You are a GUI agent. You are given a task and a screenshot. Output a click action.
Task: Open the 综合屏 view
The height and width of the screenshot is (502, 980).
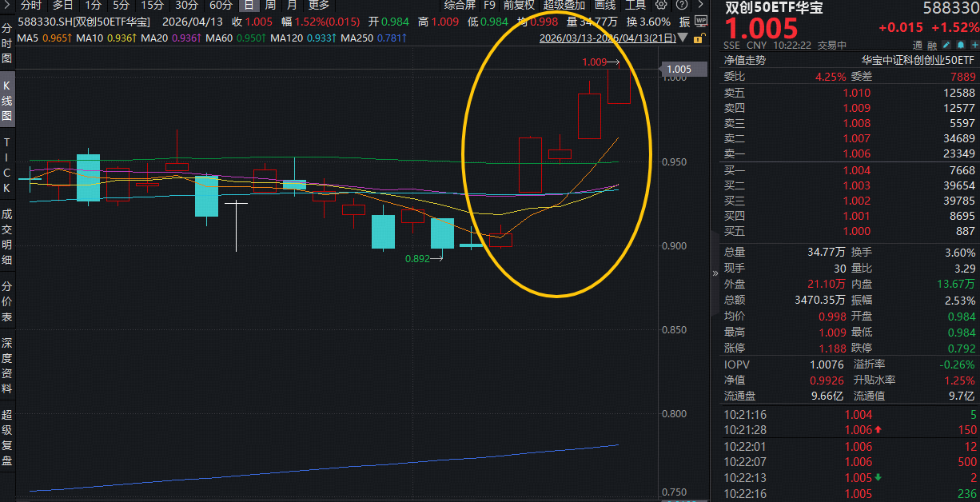pyautogui.click(x=460, y=5)
